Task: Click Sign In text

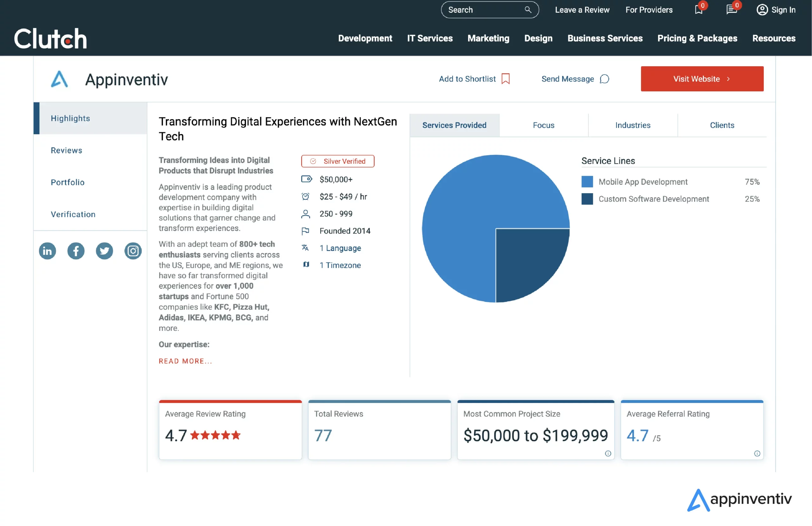Action: (783, 10)
